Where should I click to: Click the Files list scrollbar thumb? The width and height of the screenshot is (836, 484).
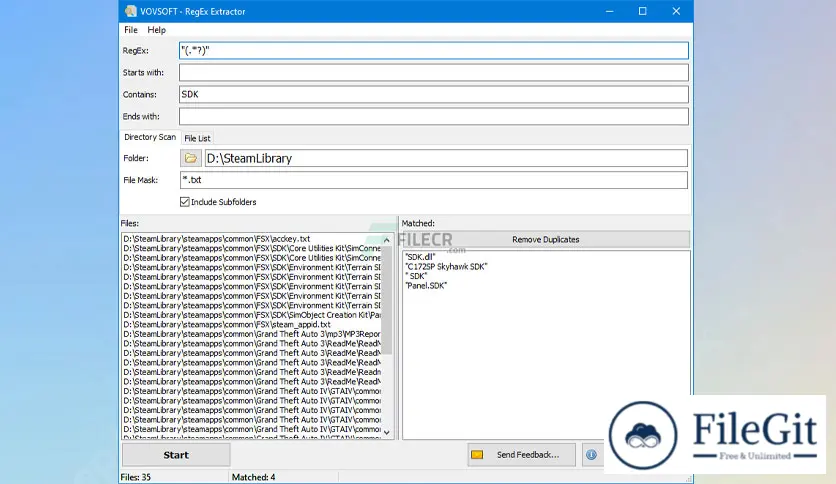[387, 300]
